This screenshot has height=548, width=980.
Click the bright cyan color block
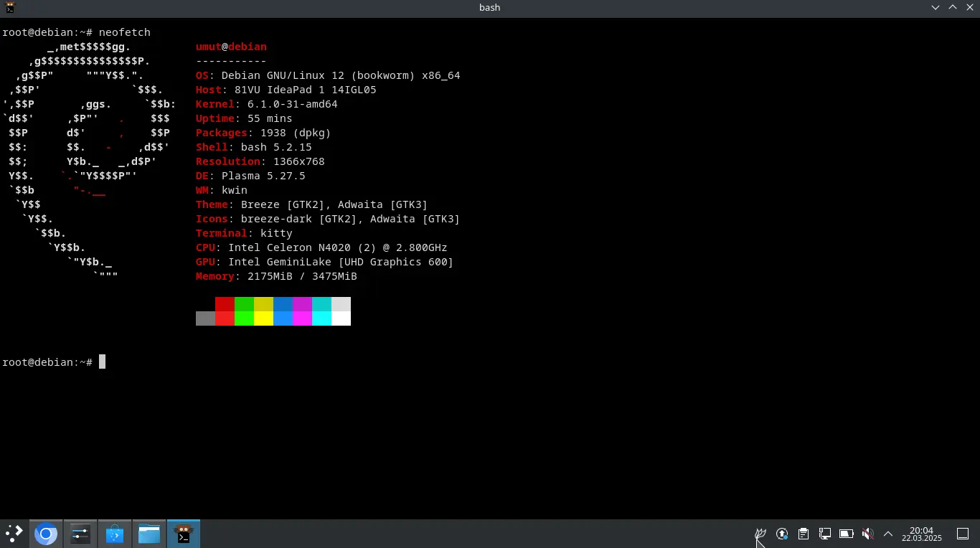coord(321,318)
